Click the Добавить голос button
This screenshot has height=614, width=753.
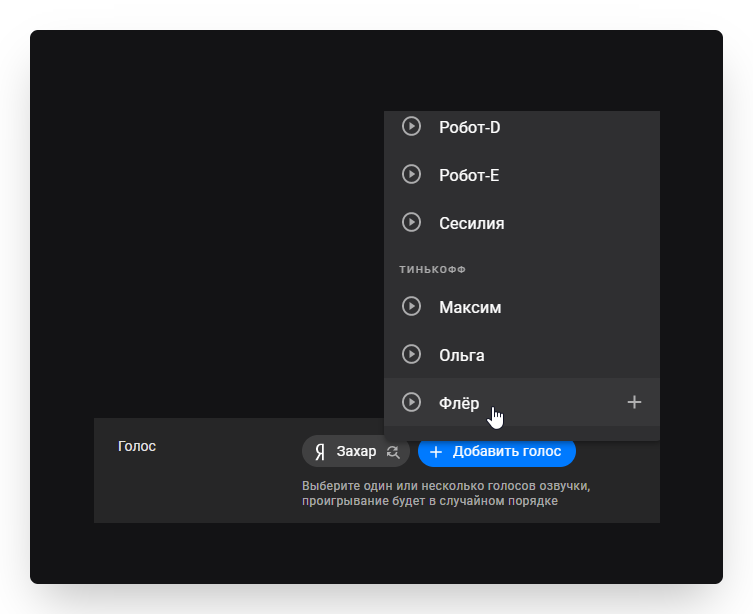click(x=497, y=451)
